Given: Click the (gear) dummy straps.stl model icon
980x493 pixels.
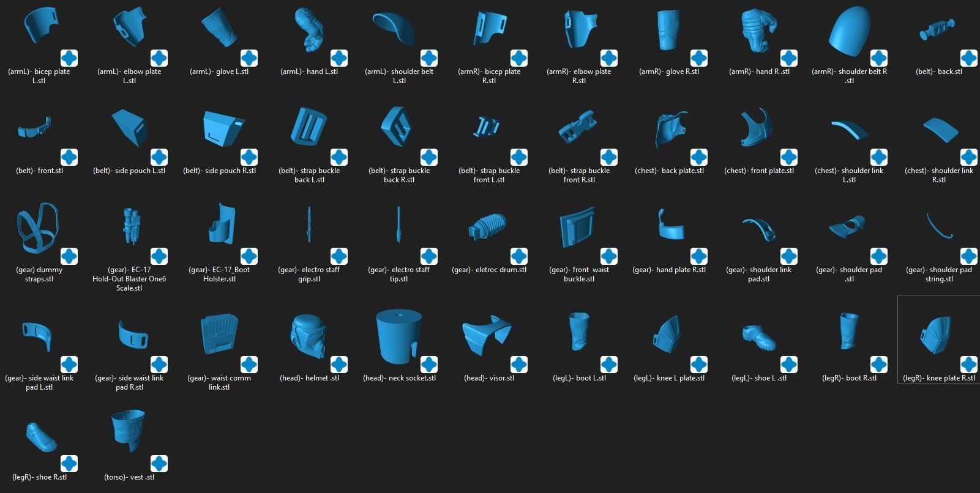Looking at the screenshot, I should tap(39, 228).
